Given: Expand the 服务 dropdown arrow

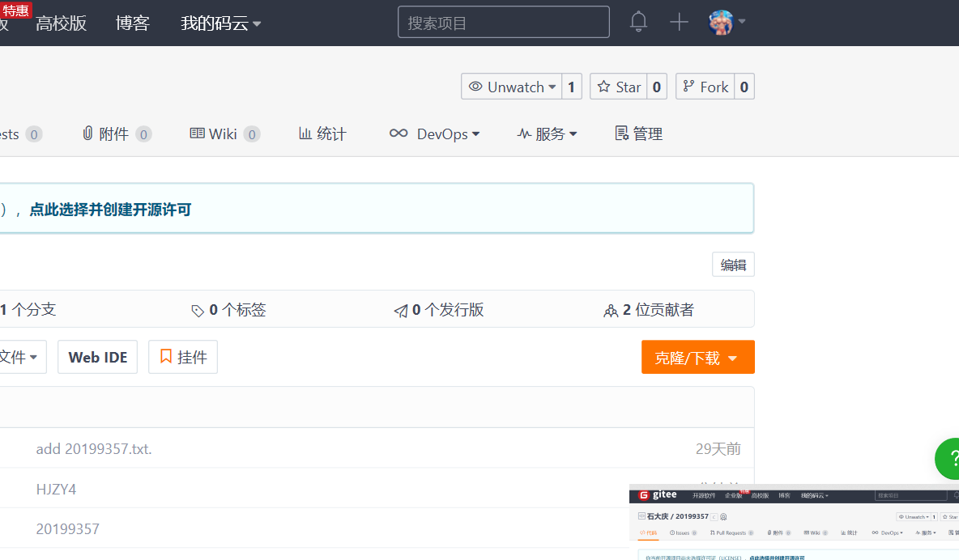Looking at the screenshot, I should point(573,134).
